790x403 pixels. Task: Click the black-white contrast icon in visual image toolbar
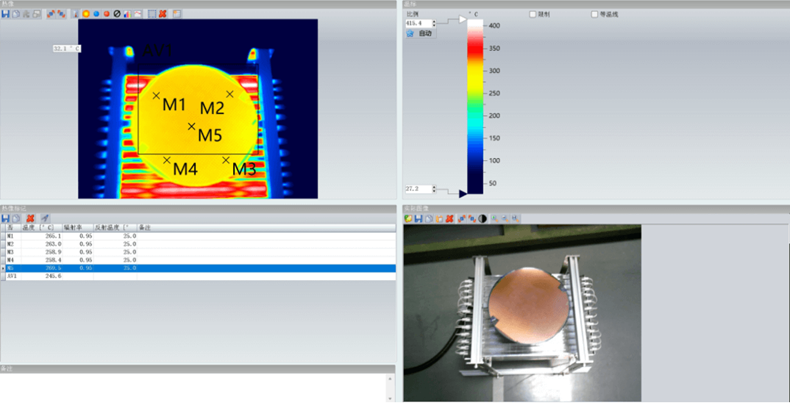[x=482, y=218]
